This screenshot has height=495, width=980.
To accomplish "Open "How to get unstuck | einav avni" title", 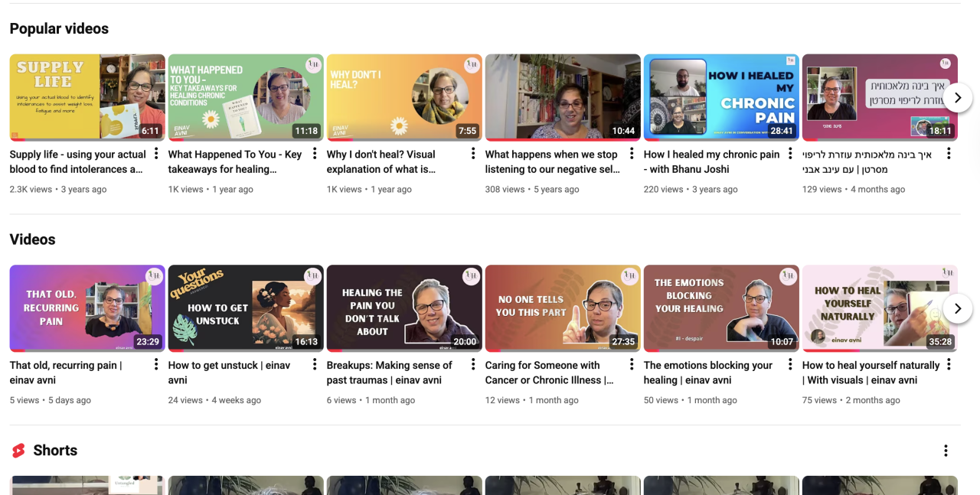I will 229,373.
